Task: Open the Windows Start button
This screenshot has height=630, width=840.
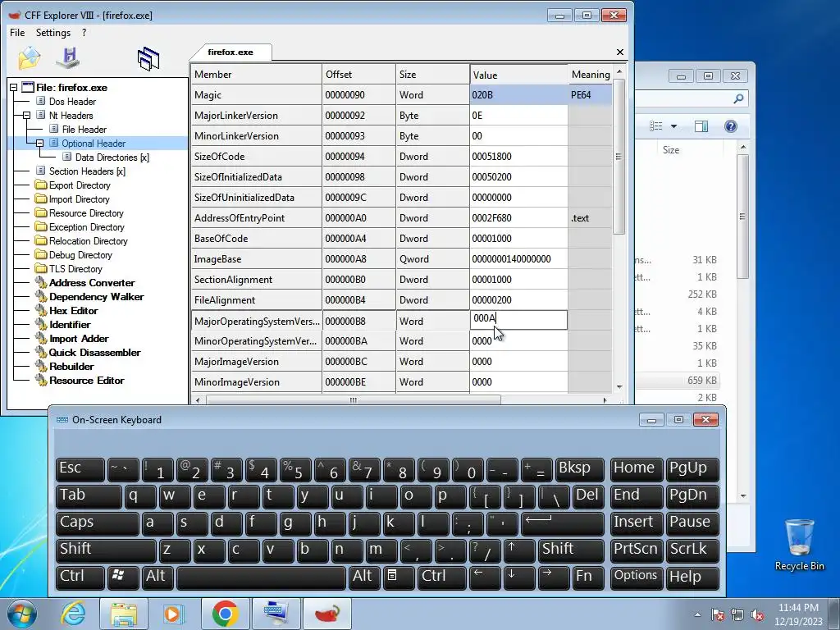Action: 22,614
